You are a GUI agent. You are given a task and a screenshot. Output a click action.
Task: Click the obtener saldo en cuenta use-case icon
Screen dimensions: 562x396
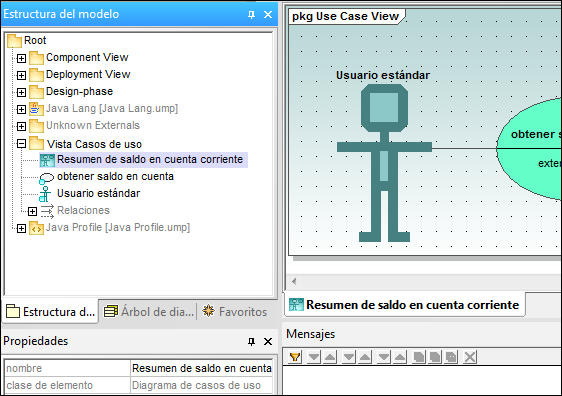tap(46, 178)
